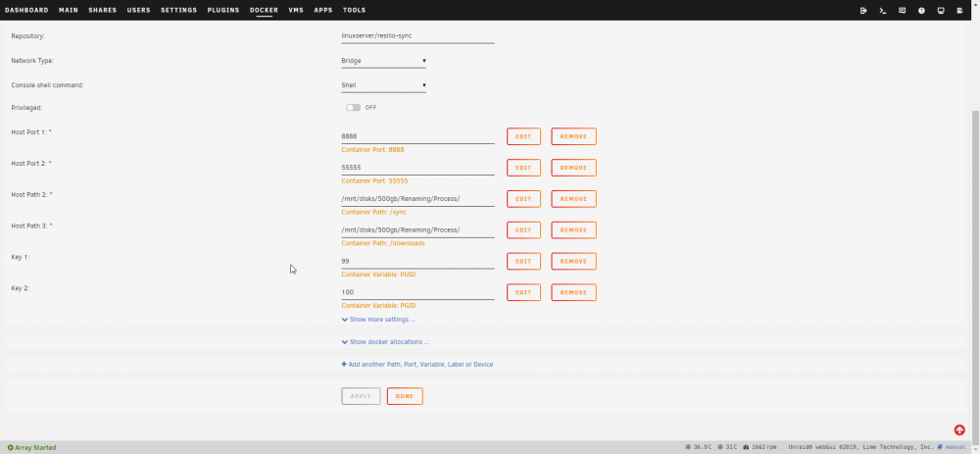Click the 'Container Path: /sync' text
The width and height of the screenshot is (980, 454).
373,212
